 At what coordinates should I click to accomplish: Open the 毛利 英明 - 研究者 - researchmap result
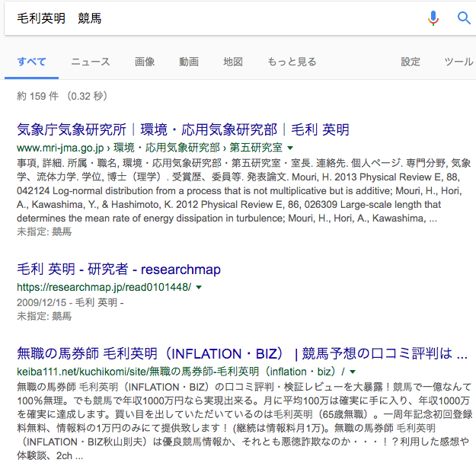[119, 270]
